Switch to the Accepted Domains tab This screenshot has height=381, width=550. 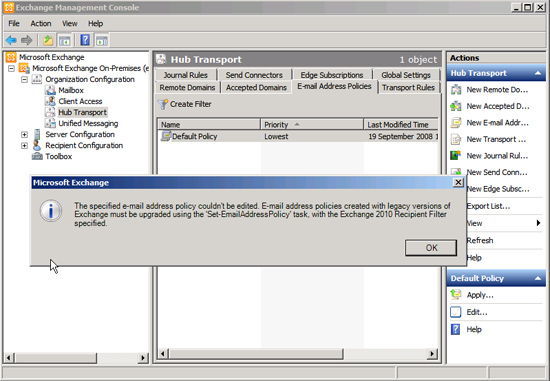coord(256,87)
